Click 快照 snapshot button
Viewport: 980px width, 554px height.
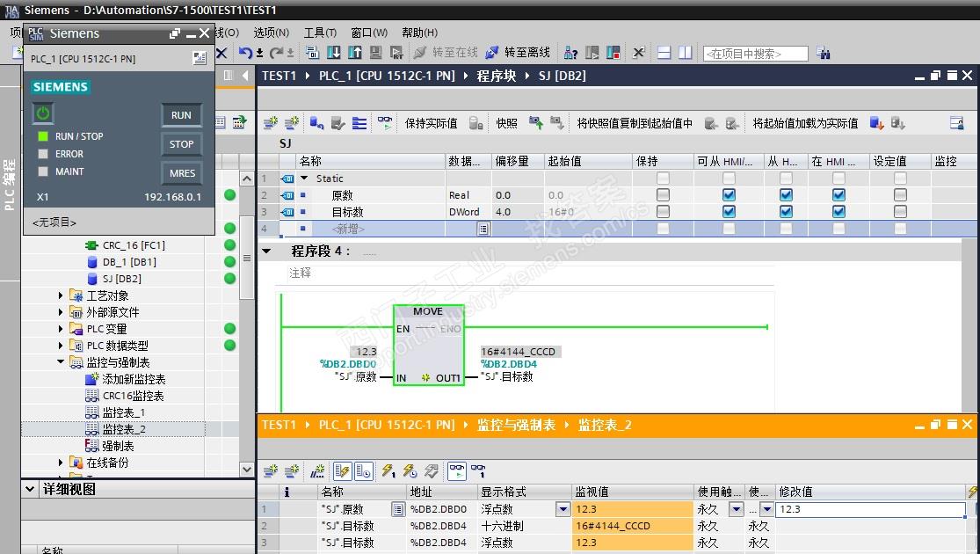tap(507, 123)
